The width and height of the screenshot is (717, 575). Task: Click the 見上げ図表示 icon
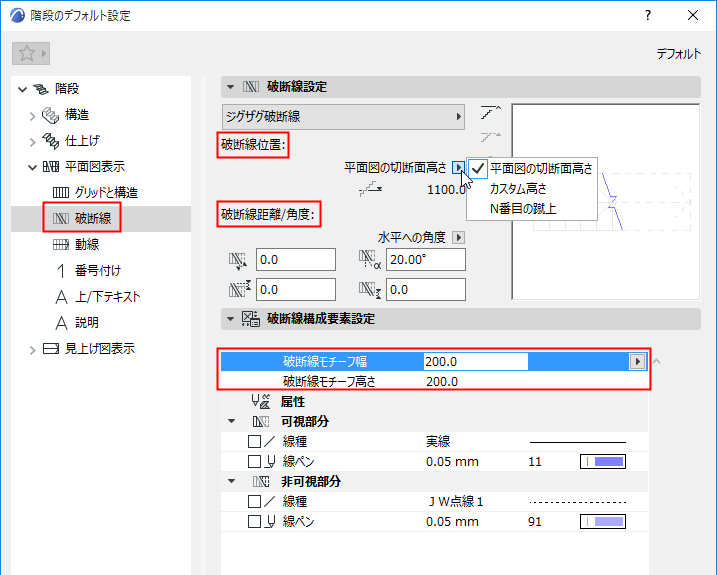[x=51, y=349]
